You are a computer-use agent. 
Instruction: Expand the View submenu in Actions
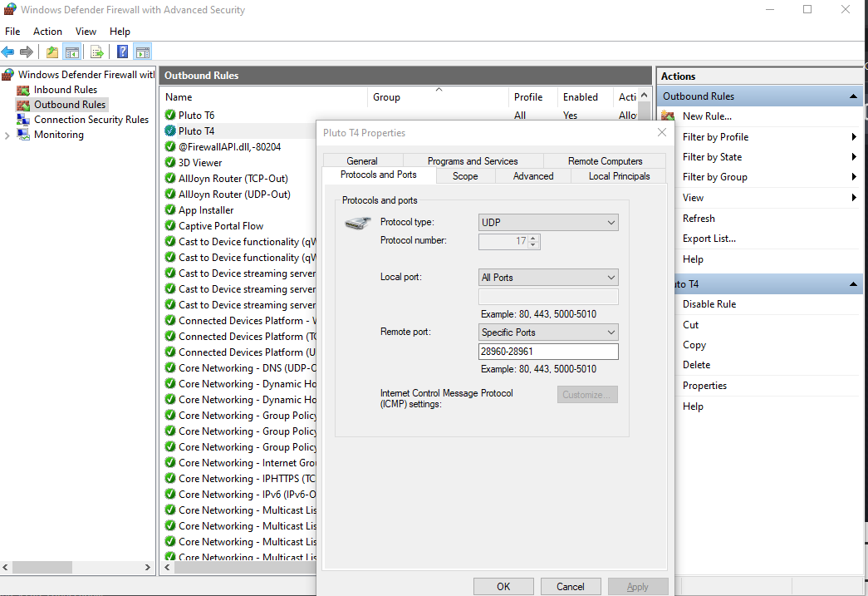pos(854,197)
